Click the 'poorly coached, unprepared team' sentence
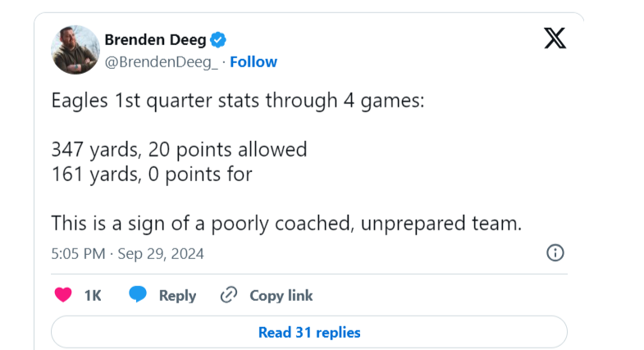 pos(286,222)
